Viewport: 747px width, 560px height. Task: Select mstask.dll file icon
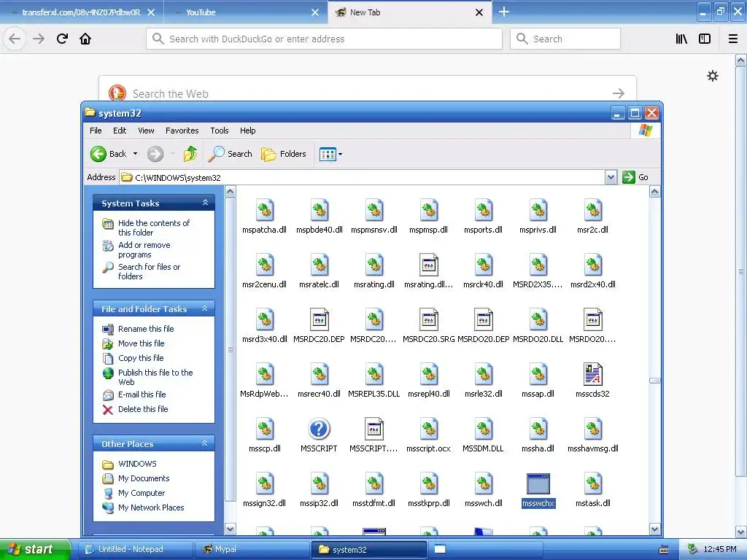click(592, 484)
